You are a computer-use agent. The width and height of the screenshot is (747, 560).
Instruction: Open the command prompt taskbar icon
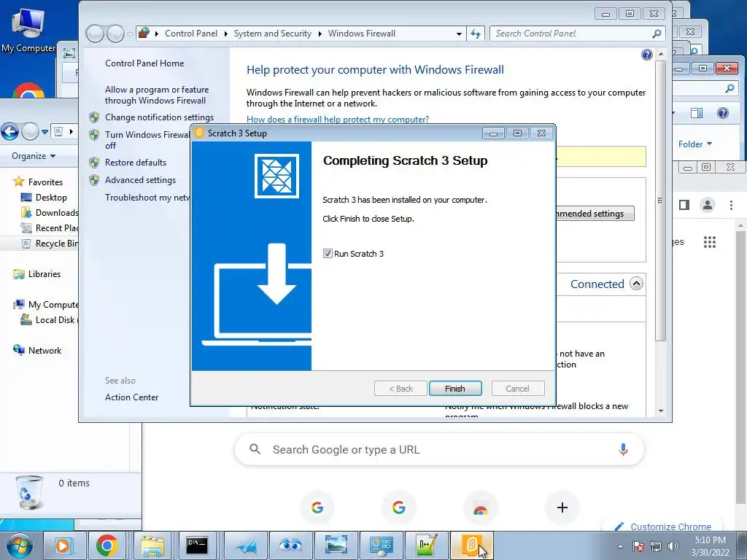pos(197,545)
